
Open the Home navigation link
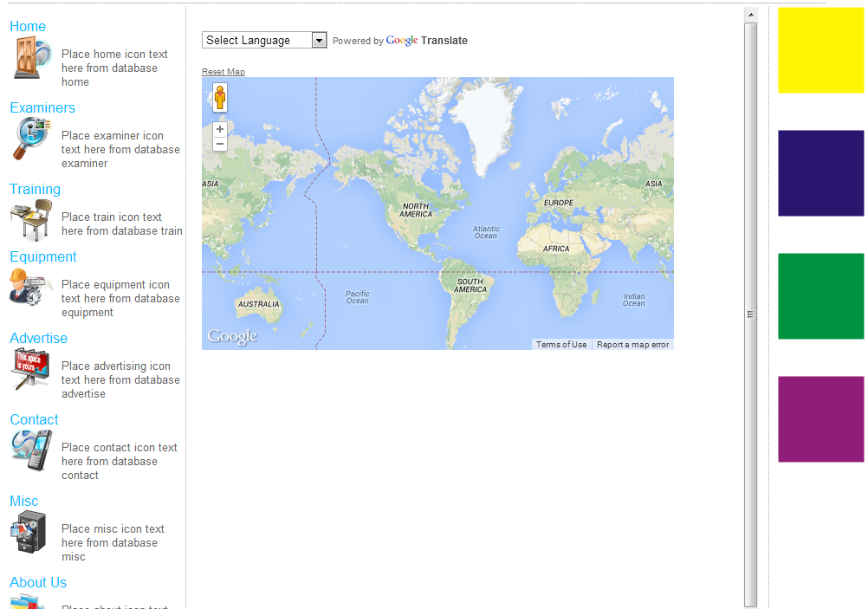(x=28, y=26)
